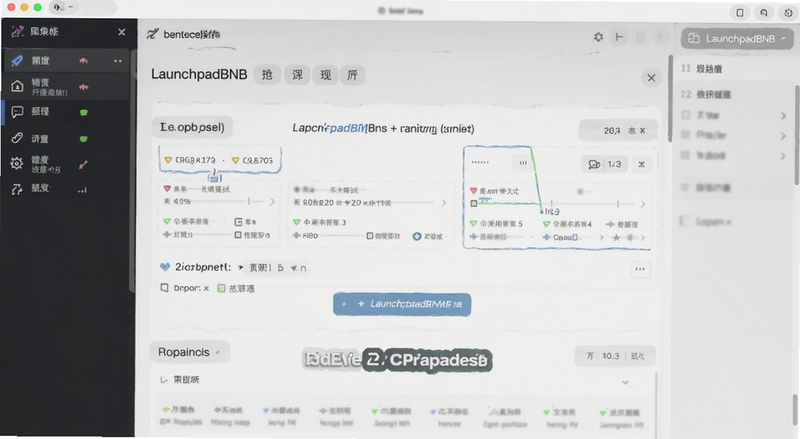This screenshot has width=800, height=439.
Task: Toggle checkbox on green line in outlined card
Action: pyautogui.click(x=473, y=203)
